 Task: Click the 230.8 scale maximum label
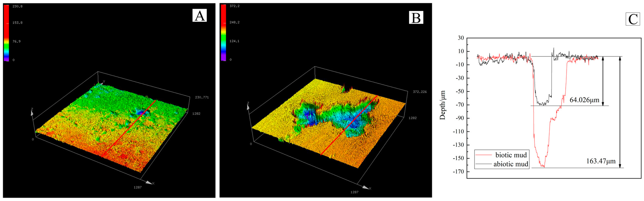point(17,6)
